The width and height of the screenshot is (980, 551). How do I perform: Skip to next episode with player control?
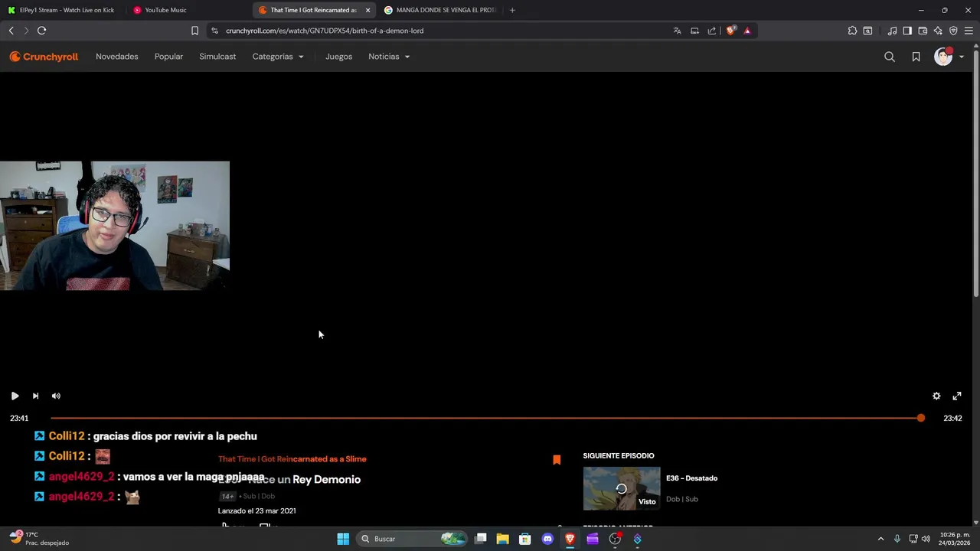(x=35, y=396)
